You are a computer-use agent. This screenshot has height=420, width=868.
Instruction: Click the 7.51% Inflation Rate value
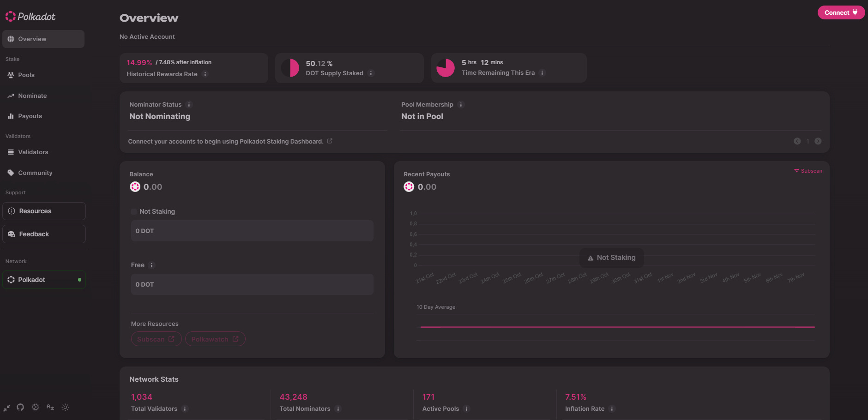576,397
